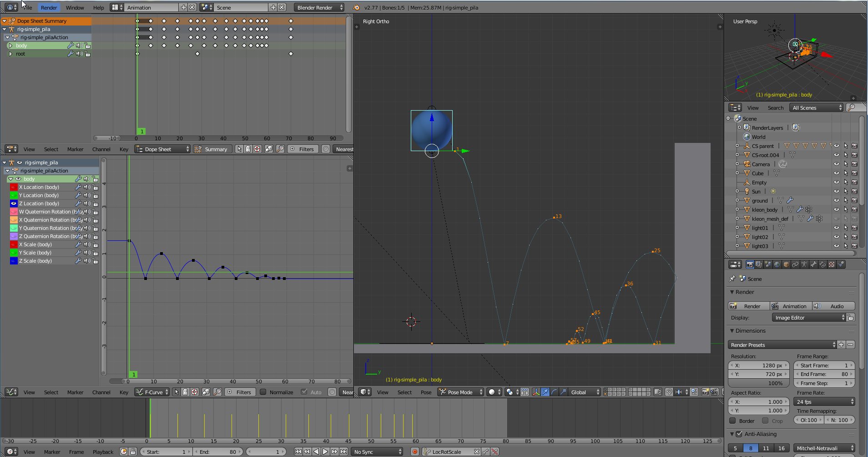This screenshot has width=868, height=457.
Task: Click the Render button in Render panel
Action: pyautogui.click(x=749, y=306)
